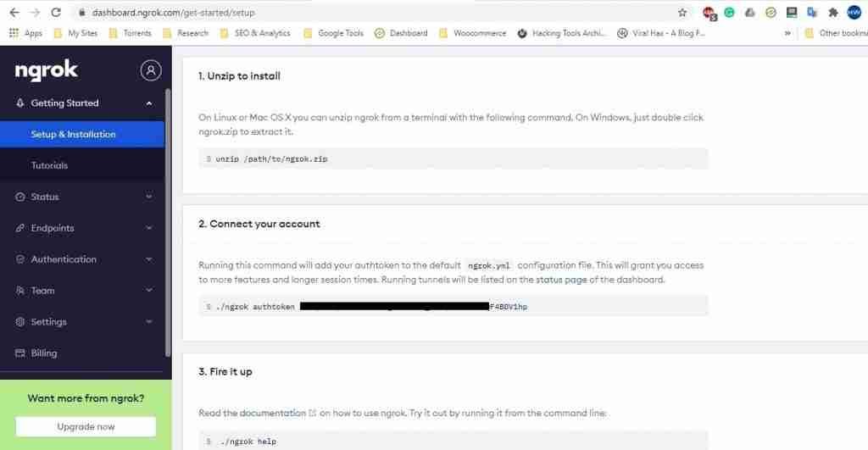This screenshot has width=868, height=450.
Task: Open the documentation link
Action: [x=272, y=413]
